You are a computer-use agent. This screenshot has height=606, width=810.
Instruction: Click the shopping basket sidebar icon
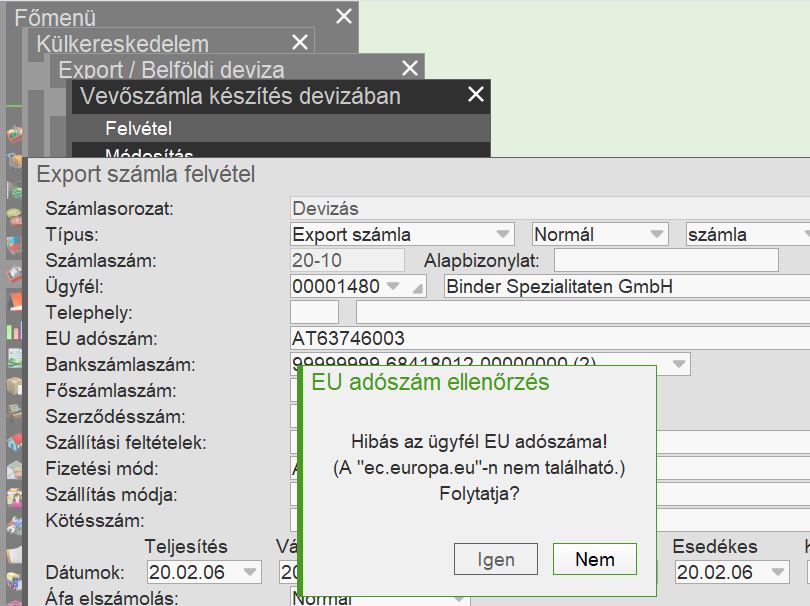tap(14, 133)
